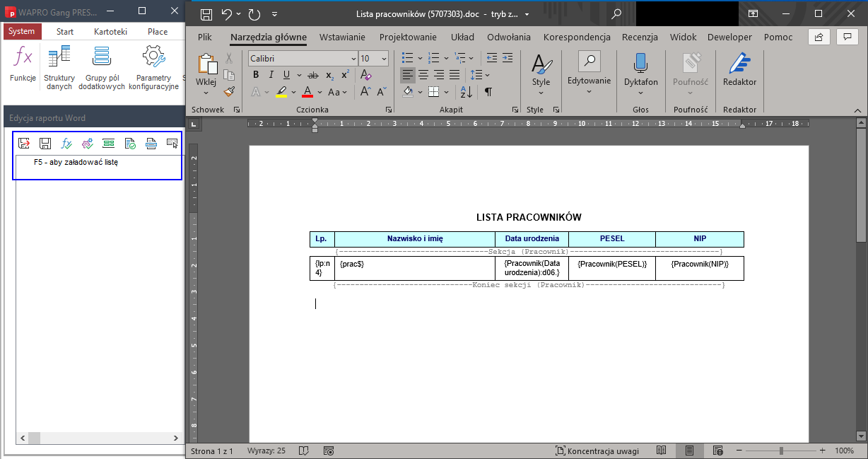Open the Calibri font name dropdown
The image size is (868, 459).
pos(353,59)
